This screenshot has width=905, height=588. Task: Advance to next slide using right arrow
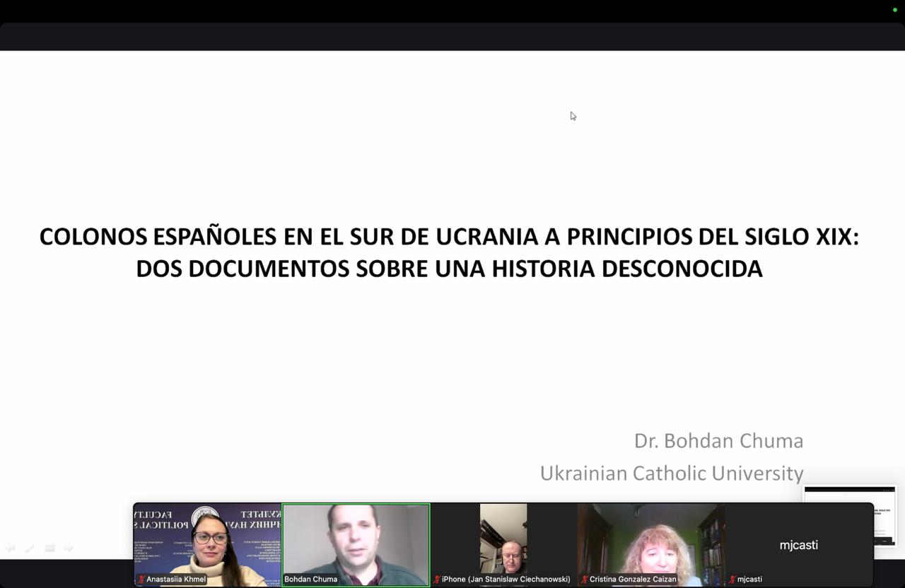click(69, 548)
